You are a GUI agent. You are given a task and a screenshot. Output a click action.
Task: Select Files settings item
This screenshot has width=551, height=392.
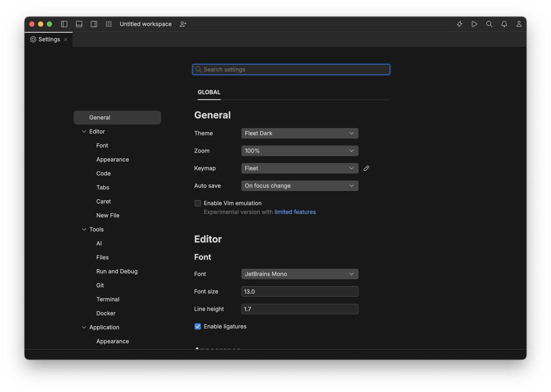coord(102,258)
